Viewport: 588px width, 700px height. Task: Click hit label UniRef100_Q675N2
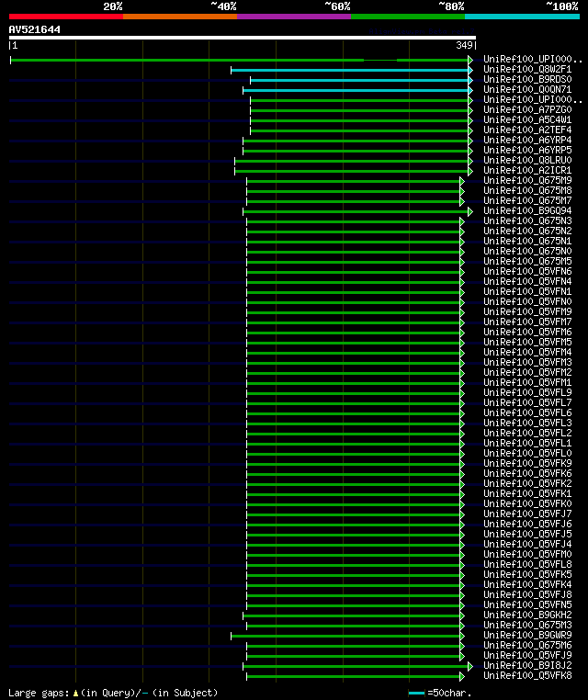pyautogui.click(x=527, y=231)
